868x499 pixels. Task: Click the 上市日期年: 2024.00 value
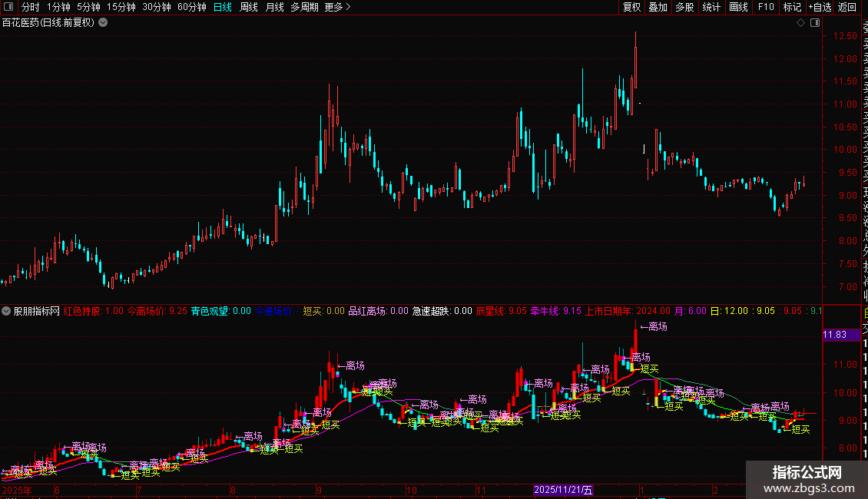[x=628, y=311]
